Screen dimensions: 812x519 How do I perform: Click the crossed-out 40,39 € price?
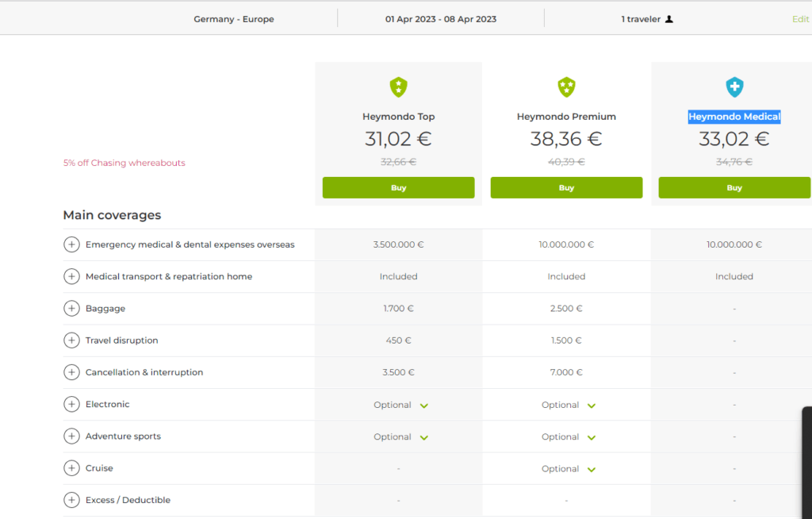point(566,162)
